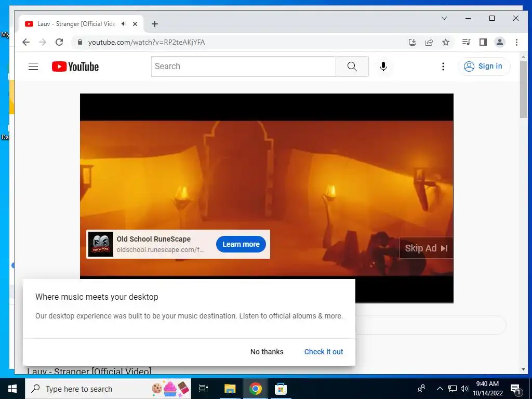Open the YouTube hamburger guide menu
Image resolution: width=532 pixels, height=399 pixels.
pyautogui.click(x=33, y=66)
